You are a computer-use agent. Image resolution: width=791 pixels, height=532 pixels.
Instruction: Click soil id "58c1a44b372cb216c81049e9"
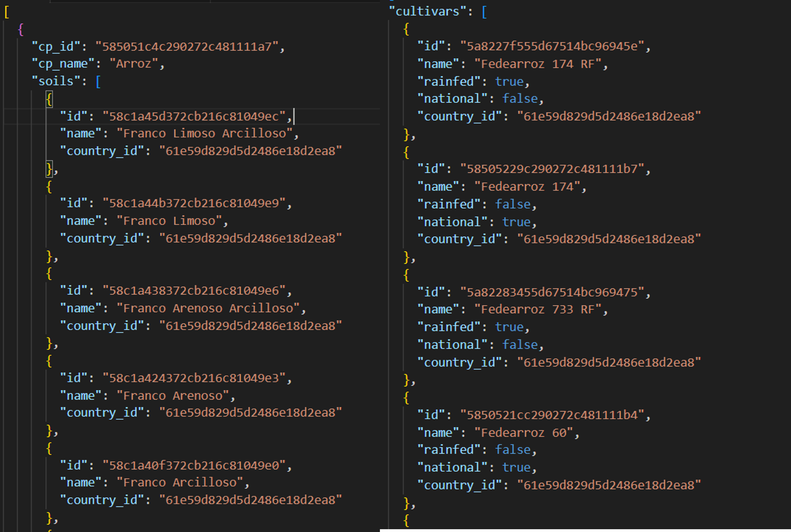[194, 203]
